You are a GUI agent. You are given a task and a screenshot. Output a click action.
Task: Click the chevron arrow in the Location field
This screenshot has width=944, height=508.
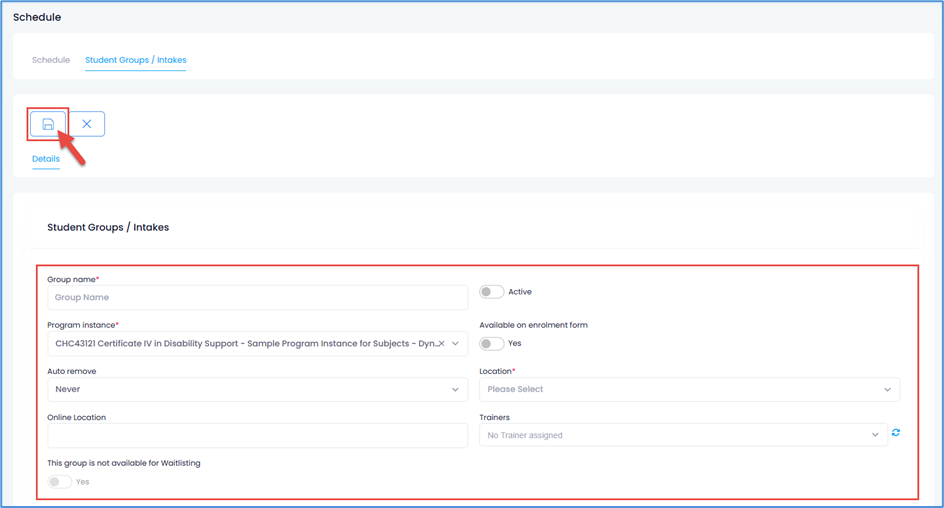[x=887, y=389]
